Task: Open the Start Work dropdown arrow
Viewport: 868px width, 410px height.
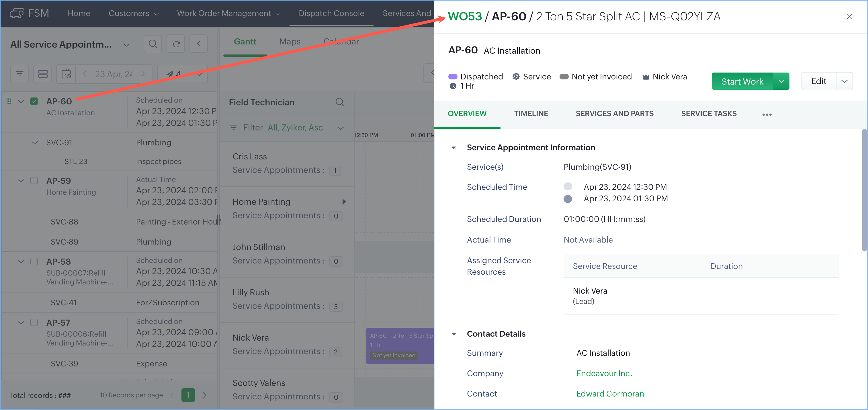Action: pyautogui.click(x=781, y=81)
